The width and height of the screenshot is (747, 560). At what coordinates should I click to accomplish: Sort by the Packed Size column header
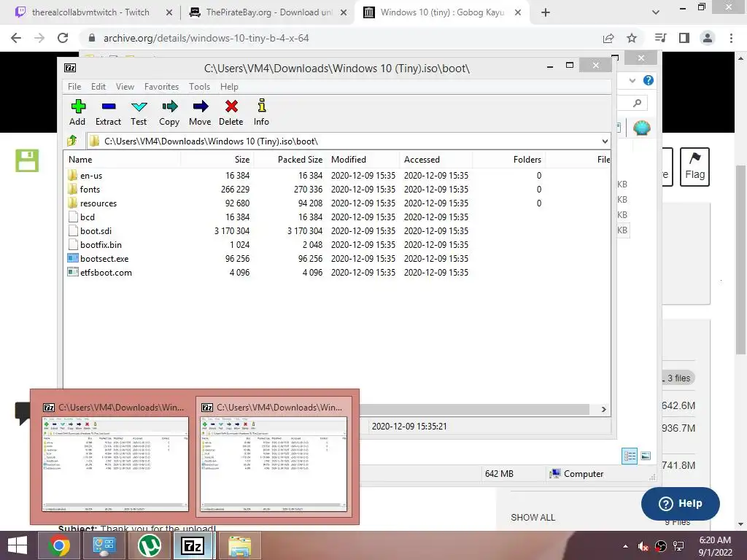(x=290, y=160)
